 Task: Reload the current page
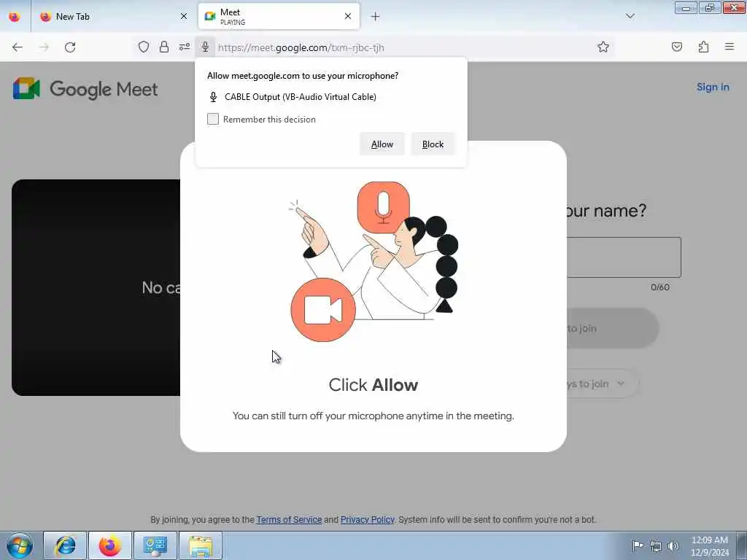pos(70,47)
